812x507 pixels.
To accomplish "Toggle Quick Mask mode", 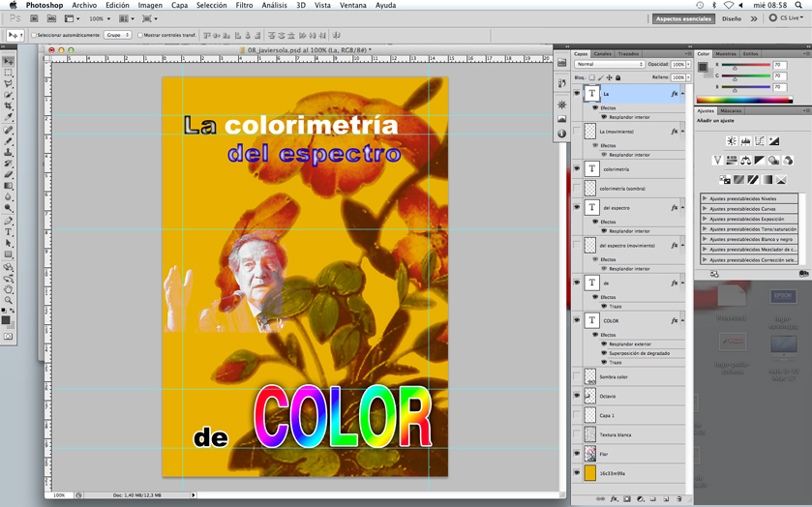I will [x=9, y=337].
